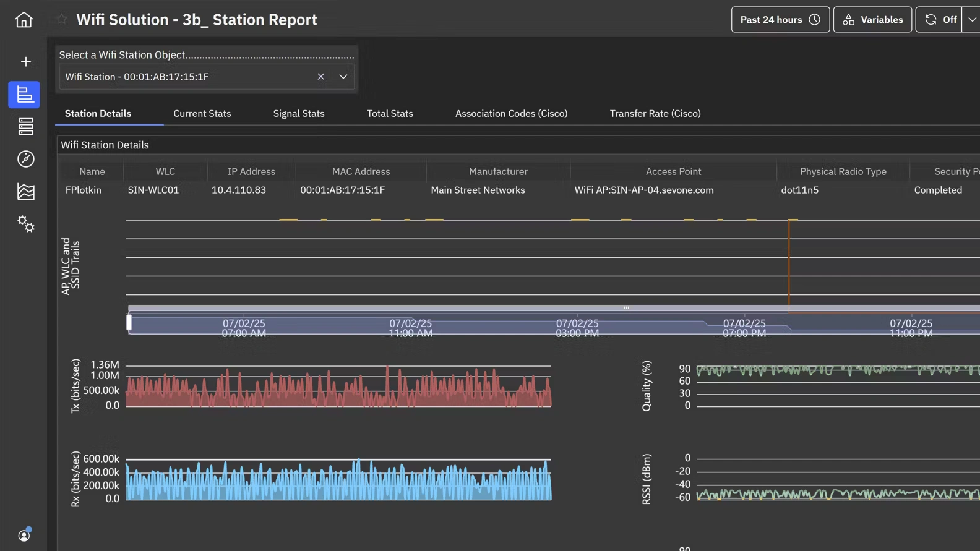This screenshot has height=551, width=980.
Task: Switch to the Current Stats tab
Action: tap(202, 114)
